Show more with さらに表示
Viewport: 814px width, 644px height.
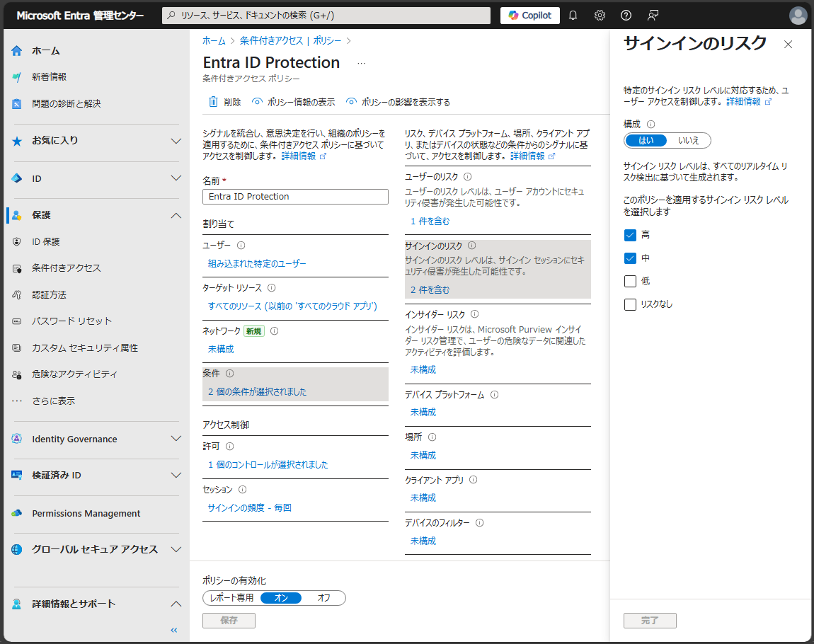(54, 401)
